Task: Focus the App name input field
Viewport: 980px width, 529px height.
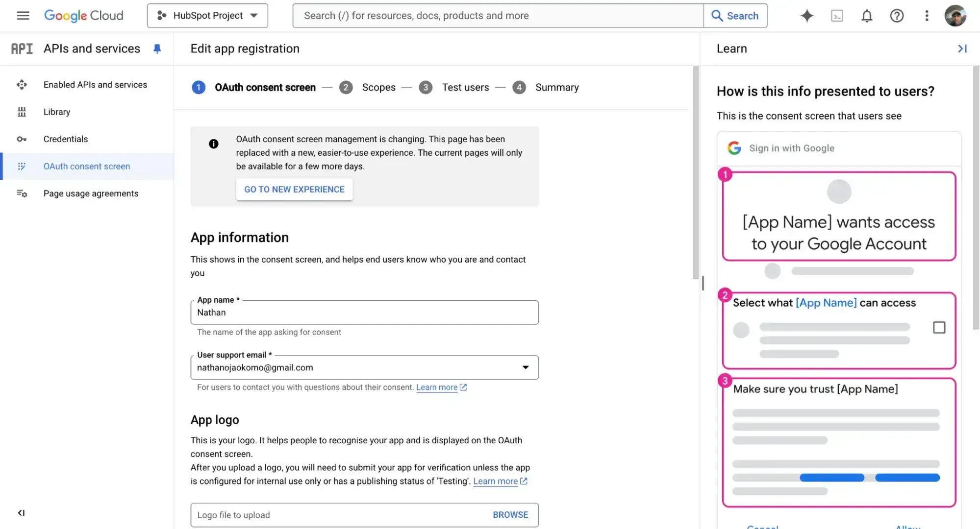Action: 364,313
